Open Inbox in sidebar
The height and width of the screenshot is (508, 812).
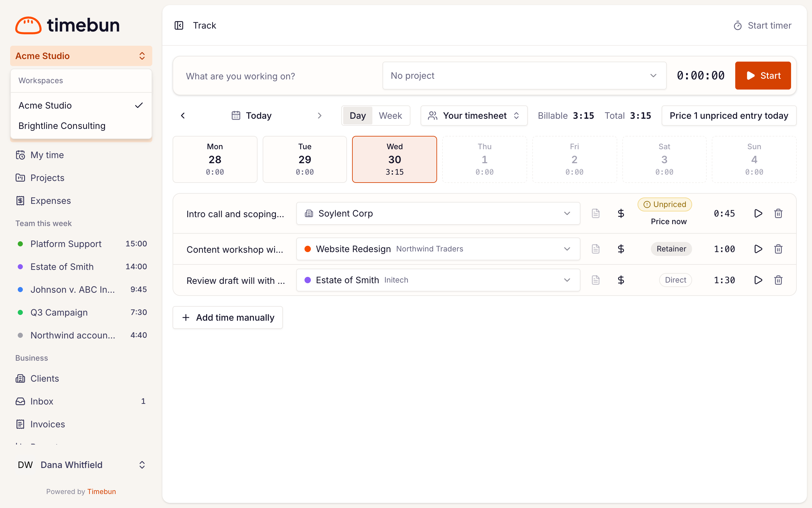tap(81, 401)
